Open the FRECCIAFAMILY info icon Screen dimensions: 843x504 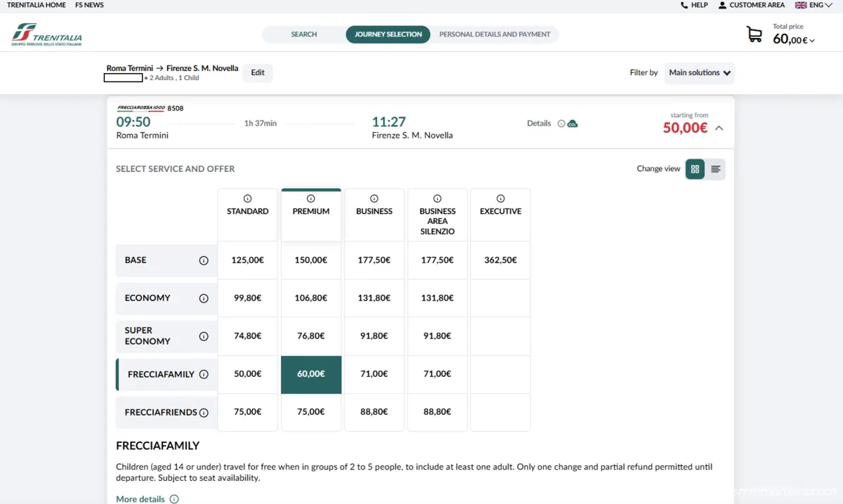click(x=204, y=374)
